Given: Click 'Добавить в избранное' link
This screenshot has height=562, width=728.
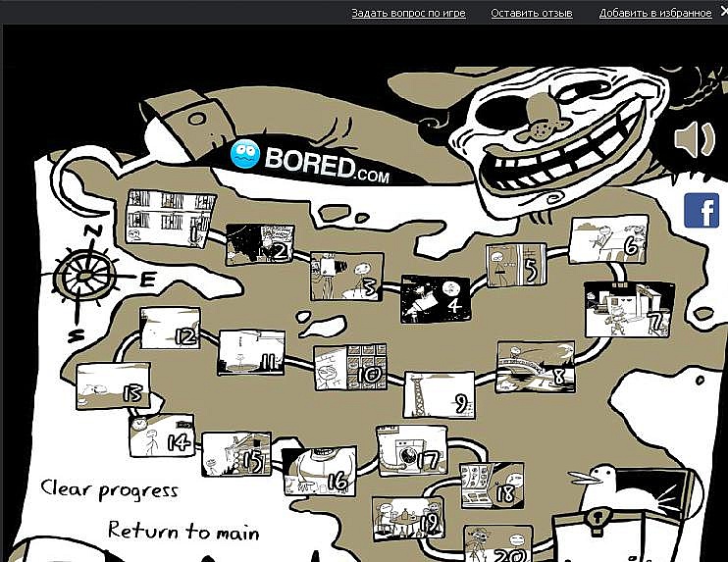Looking at the screenshot, I should click(655, 13).
